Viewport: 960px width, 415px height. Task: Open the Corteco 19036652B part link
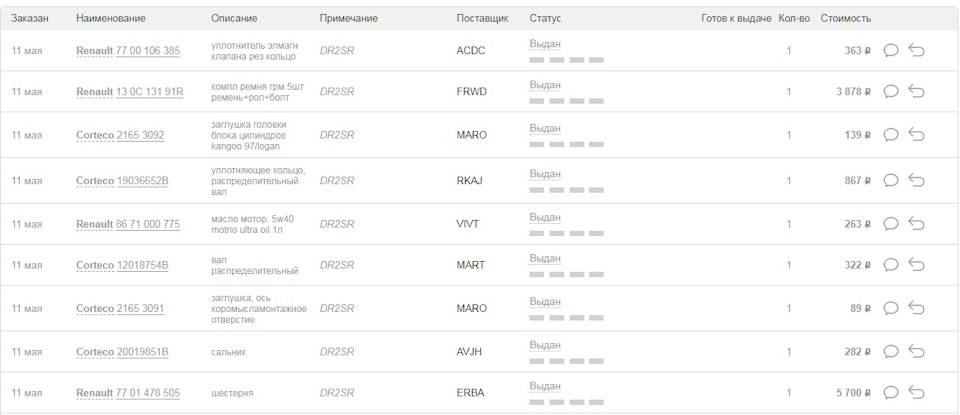(122, 181)
